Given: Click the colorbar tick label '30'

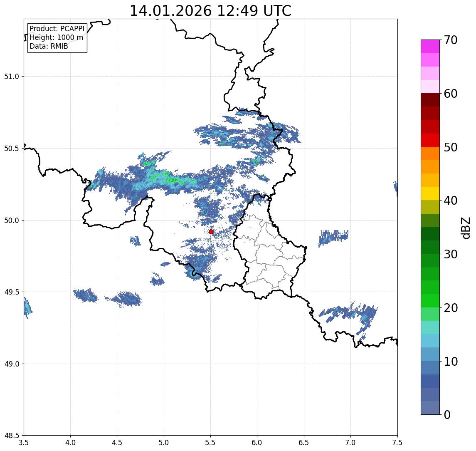Looking at the screenshot, I should click(x=451, y=254).
